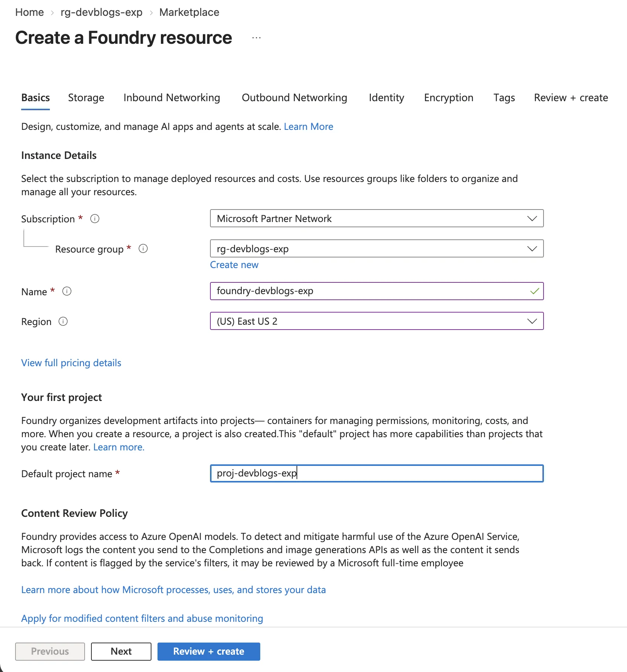Click Create new resource group link
This screenshot has height=672, width=627.
(x=234, y=265)
